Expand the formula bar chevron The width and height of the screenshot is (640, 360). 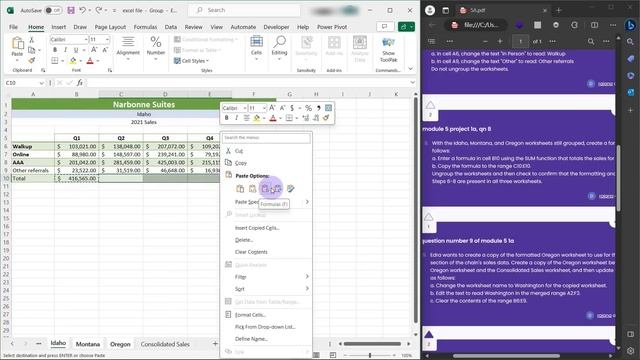point(412,82)
